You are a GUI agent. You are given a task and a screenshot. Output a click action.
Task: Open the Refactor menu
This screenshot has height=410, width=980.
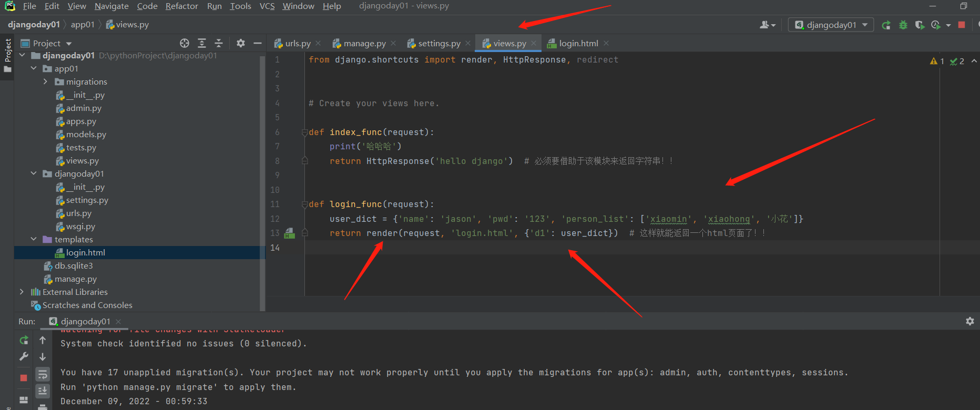click(182, 6)
